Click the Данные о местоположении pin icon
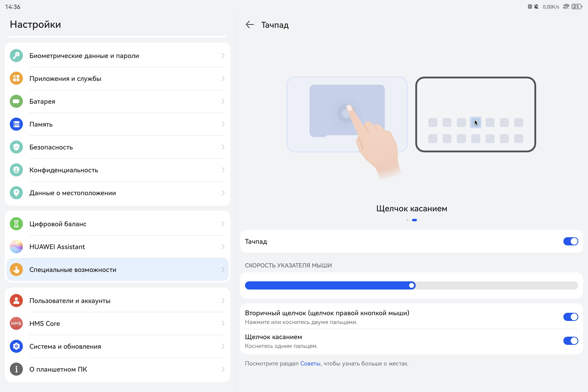Screen dimensions: 588x392 pyautogui.click(x=16, y=193)
